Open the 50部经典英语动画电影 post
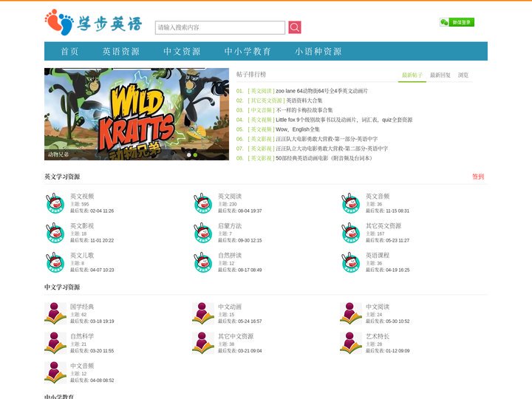The width and height of the screenshot is (532, 399). click(x=324, y=158)
